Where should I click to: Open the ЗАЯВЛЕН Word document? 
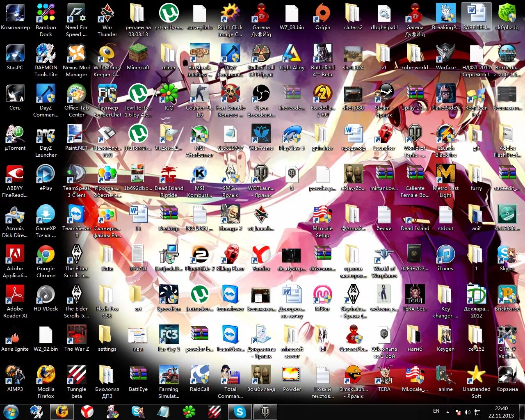coord(477,17)
